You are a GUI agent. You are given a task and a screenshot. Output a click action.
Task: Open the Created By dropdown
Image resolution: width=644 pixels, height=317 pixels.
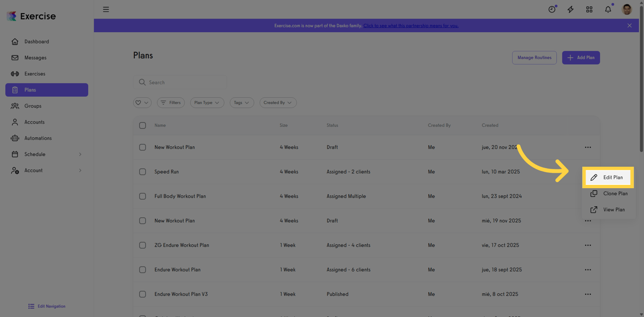(278, 102)
